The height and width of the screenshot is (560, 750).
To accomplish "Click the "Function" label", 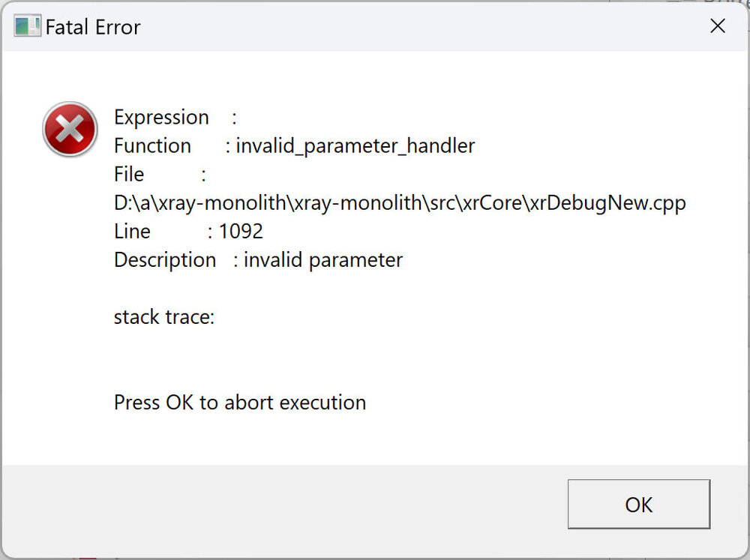I will point(152,146).
